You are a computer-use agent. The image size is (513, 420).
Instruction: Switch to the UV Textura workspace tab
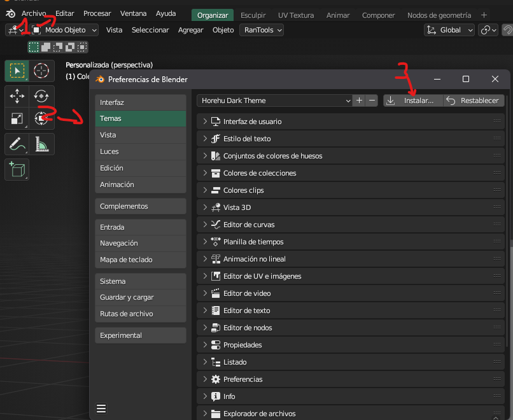click(296, 15)
